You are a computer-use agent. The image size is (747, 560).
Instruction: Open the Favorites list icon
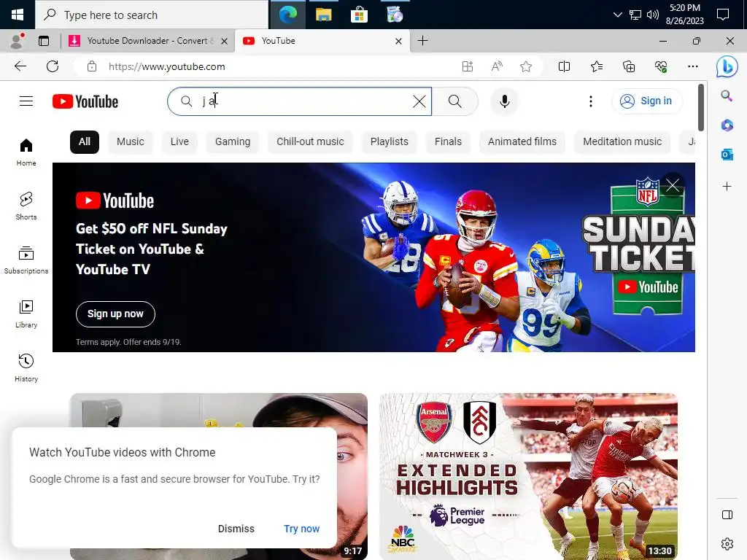(x=597, y=66)
